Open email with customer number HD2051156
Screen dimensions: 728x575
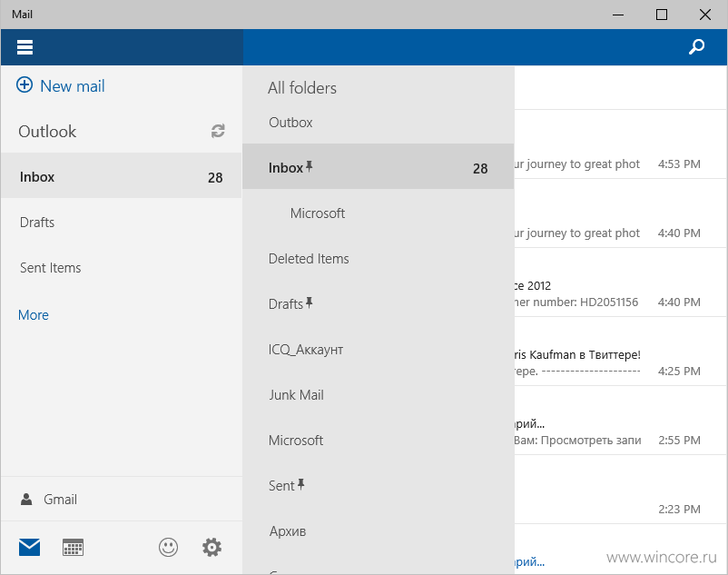tap(620, 283)
